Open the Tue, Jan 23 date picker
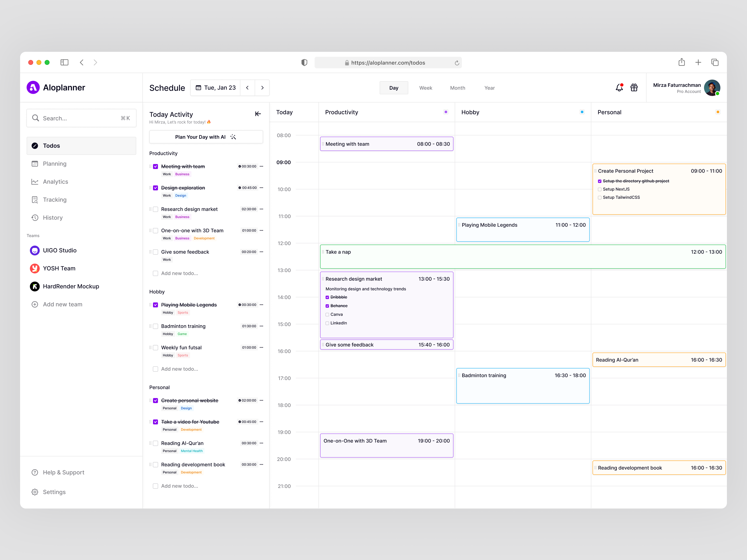Screen dimensions: 747x560 (x=216, y=88)
